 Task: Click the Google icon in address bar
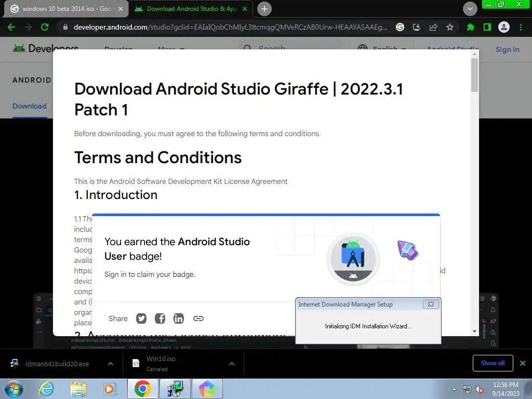(400, 27)
